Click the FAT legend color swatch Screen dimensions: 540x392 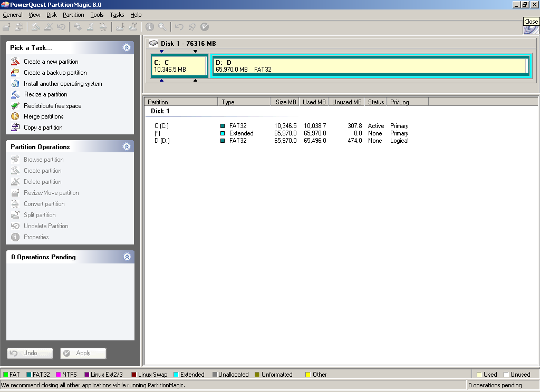[x=5, y=375]
